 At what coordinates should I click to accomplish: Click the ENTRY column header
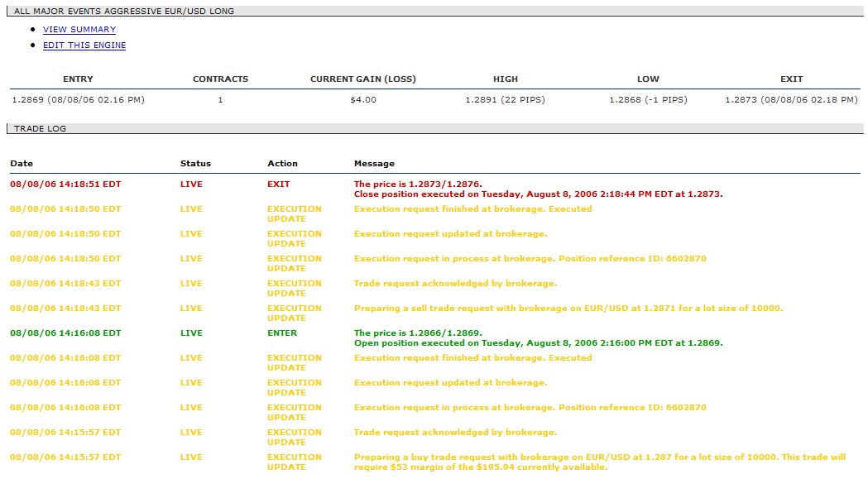(78, 79)
